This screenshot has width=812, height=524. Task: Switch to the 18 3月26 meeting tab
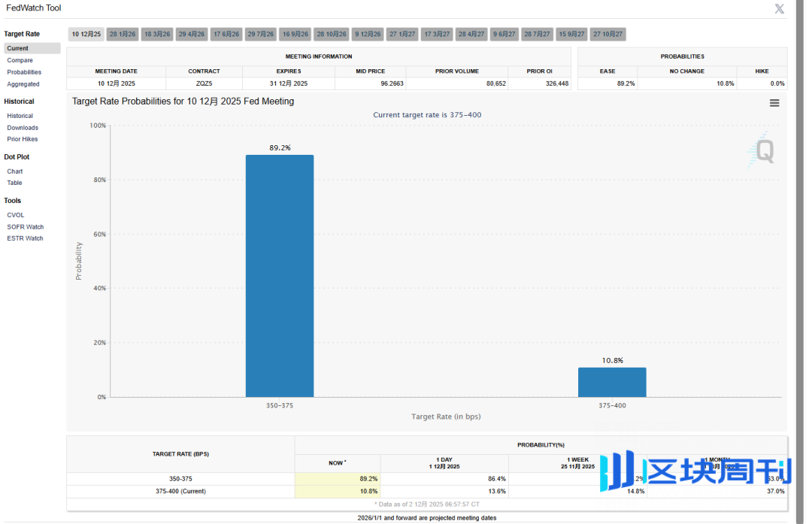click(157, 35)
